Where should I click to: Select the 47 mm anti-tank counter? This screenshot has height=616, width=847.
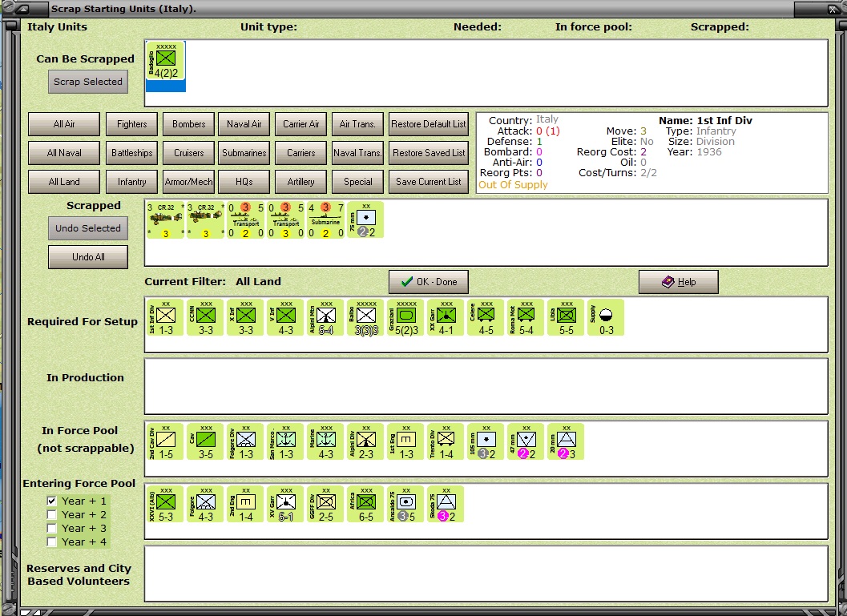(x=526, y=441)
